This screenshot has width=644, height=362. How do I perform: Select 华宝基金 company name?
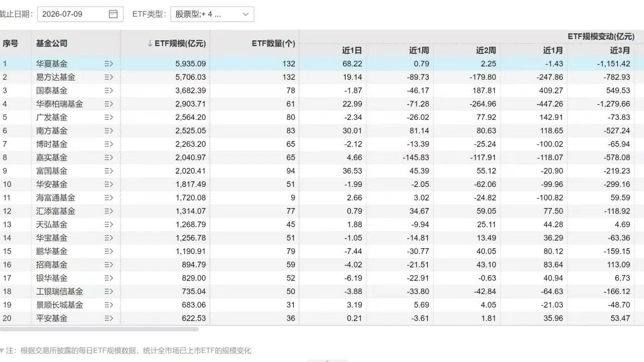(x=51, y=238)
